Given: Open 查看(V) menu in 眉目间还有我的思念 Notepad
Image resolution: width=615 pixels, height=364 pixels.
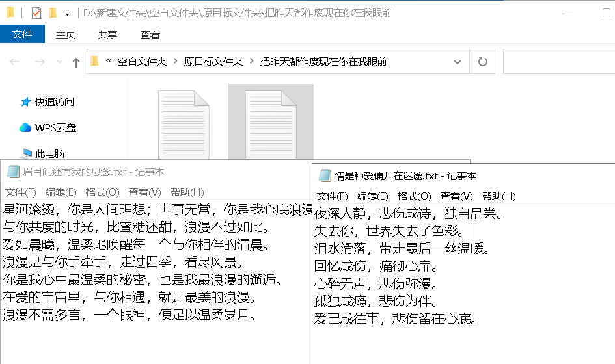Looking at the screenshot, I should point(144,192).
